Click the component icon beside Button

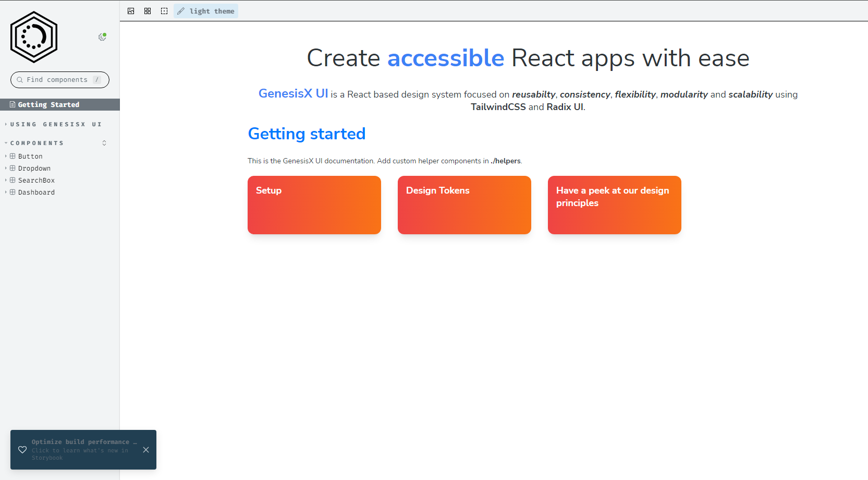click(13, 156)
